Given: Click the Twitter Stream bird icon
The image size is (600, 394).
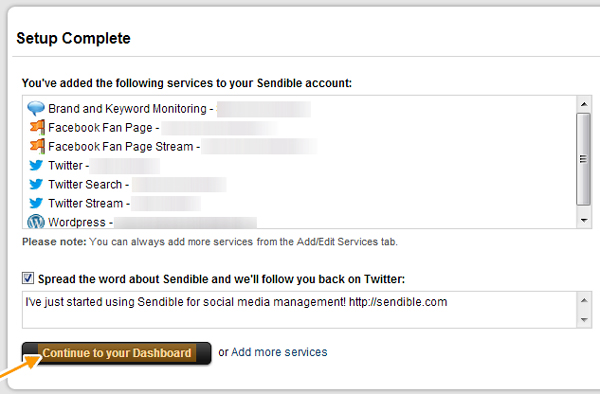Looking at the screenshot, I should 36,203.
